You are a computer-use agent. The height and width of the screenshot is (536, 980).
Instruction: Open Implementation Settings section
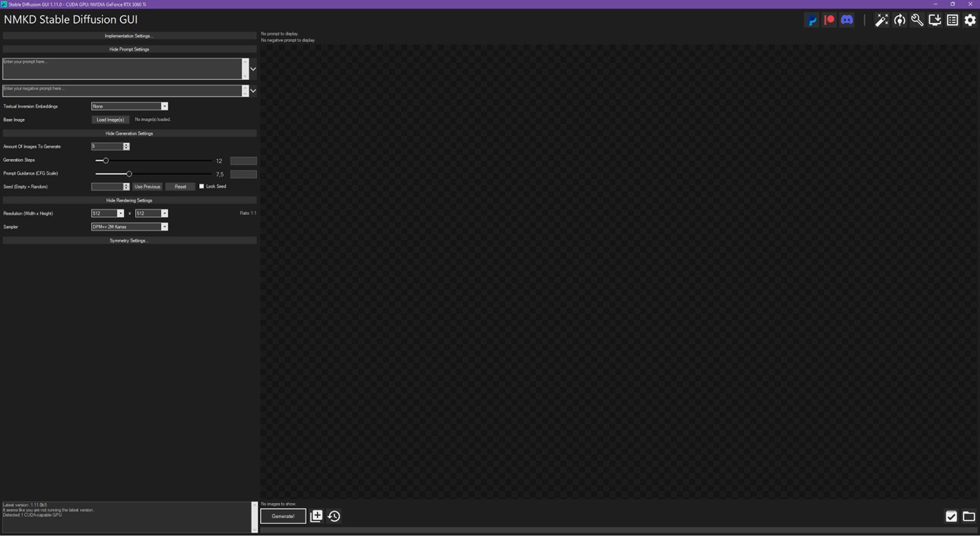click(129, 36)
